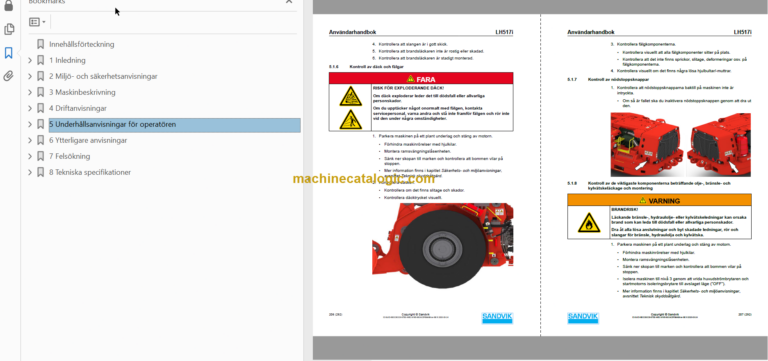
Task: Click the red FARA warning banner
Action: [421, 79]
